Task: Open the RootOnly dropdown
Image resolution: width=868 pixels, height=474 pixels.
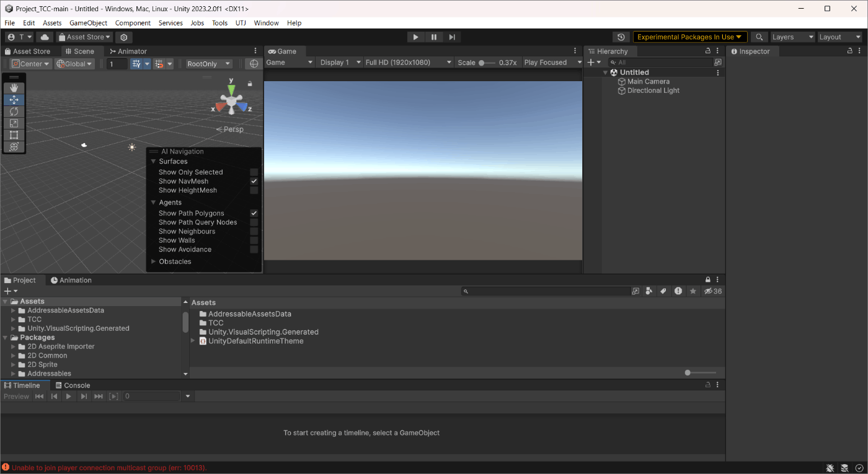Action: pyautogui.click(x=209, y=64)
